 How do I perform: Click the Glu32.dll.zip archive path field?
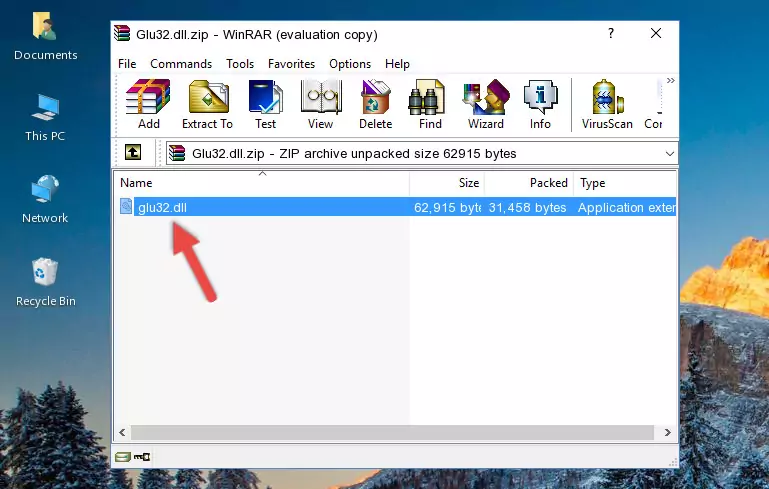point(422,154)
